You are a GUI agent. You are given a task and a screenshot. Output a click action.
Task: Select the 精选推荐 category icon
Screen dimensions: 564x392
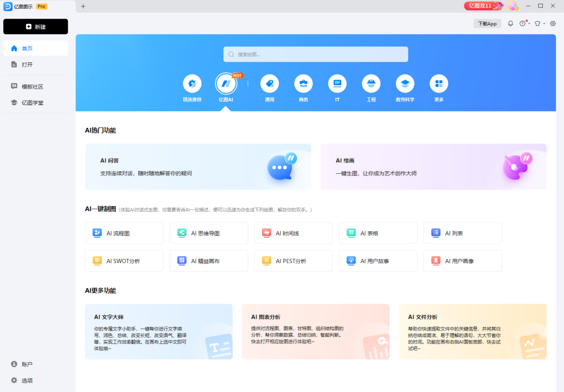coord(192,83)
